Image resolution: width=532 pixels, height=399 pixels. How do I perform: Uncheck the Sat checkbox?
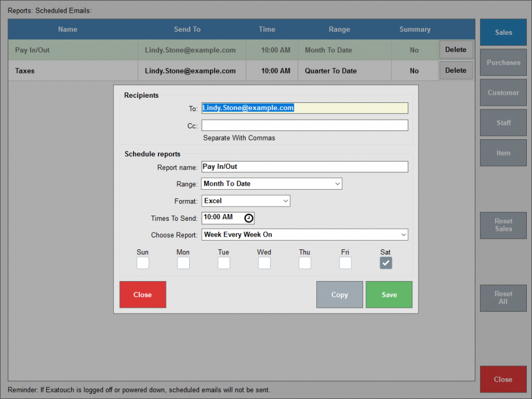[x=386, y=263]
